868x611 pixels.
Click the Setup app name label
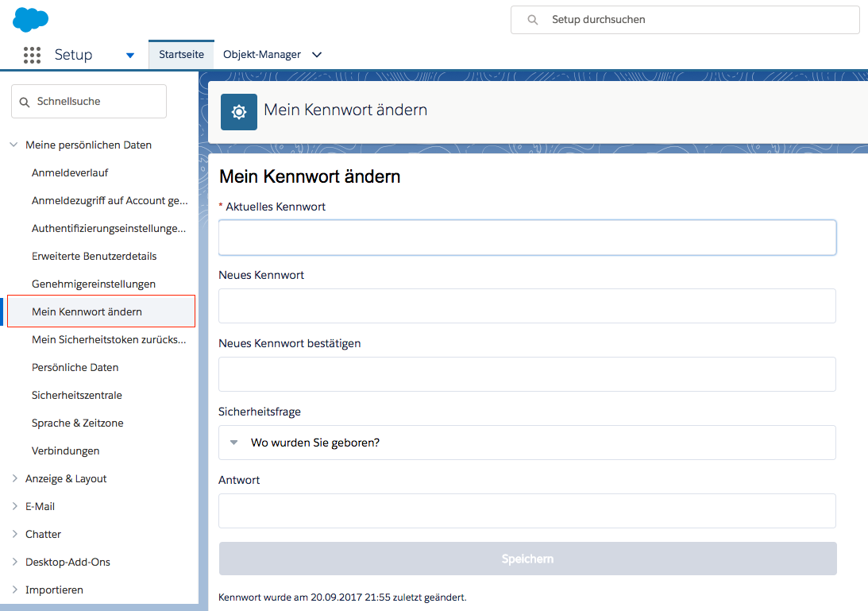click(x=73, y=55)
